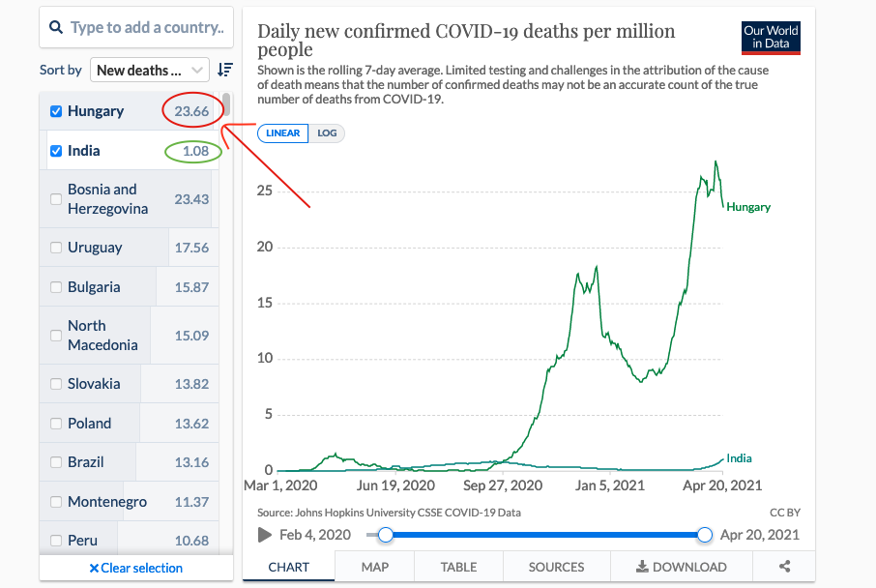
Task: Open the SOURCES tab
Action: coord(556,567)
